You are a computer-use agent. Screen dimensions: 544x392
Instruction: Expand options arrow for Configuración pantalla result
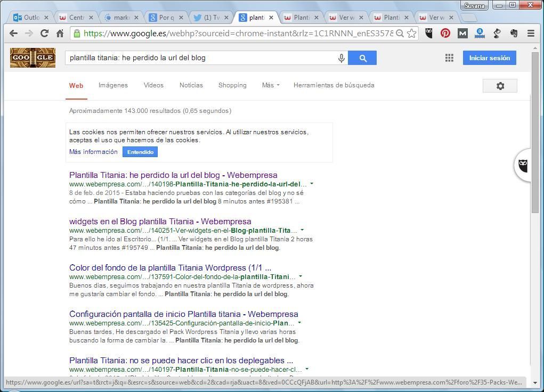[299, 323]
